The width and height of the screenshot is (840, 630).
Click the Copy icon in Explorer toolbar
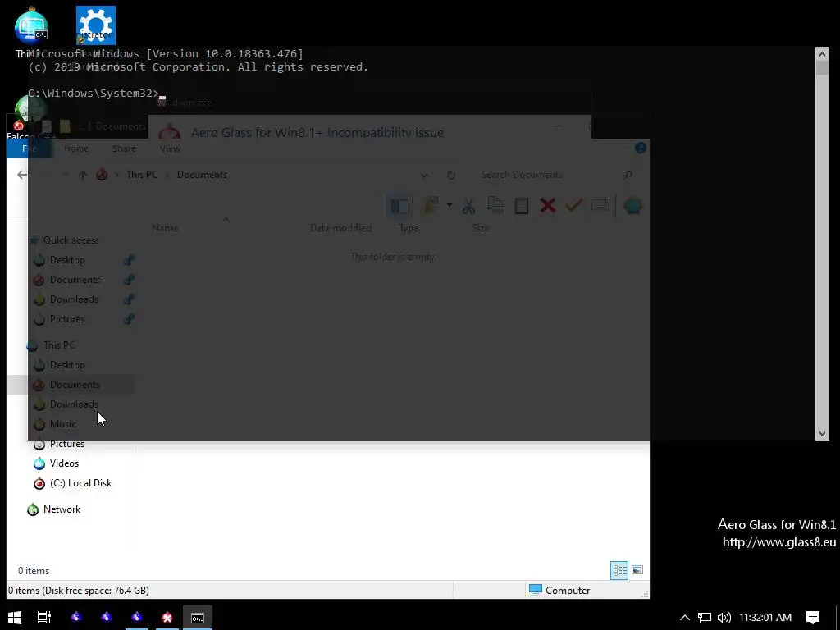[495, 206]
